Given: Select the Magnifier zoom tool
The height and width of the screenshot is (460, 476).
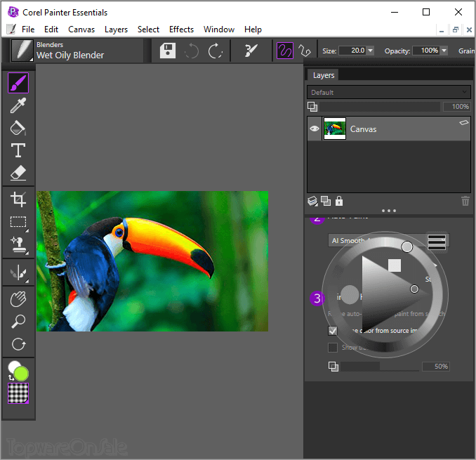Looking at the screenshot, I should tap(18, 322).
